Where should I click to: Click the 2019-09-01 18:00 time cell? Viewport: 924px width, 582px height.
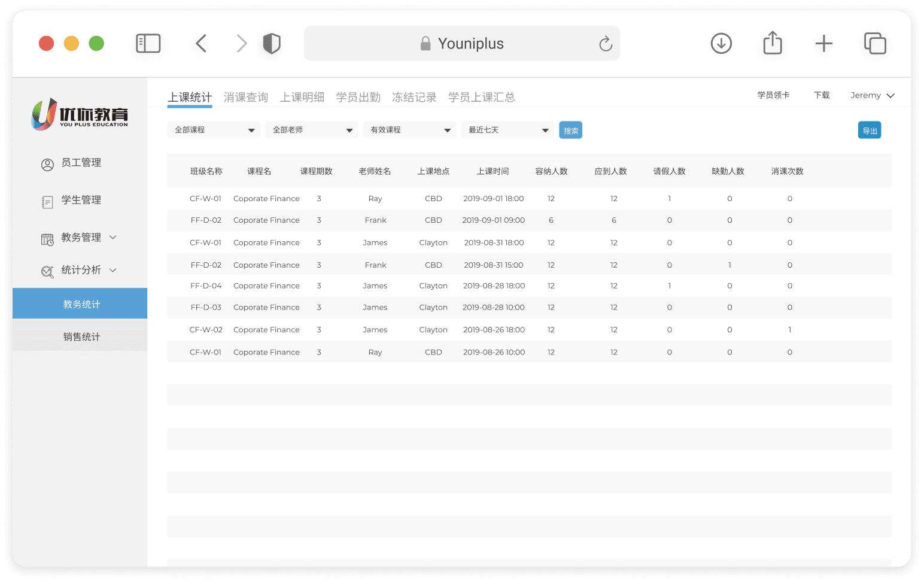pos(494,199)
